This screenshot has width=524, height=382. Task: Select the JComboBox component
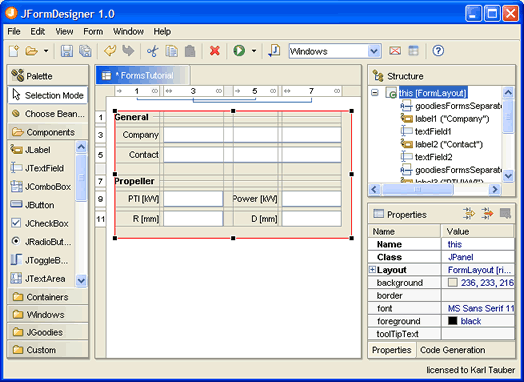click(40, 186)
